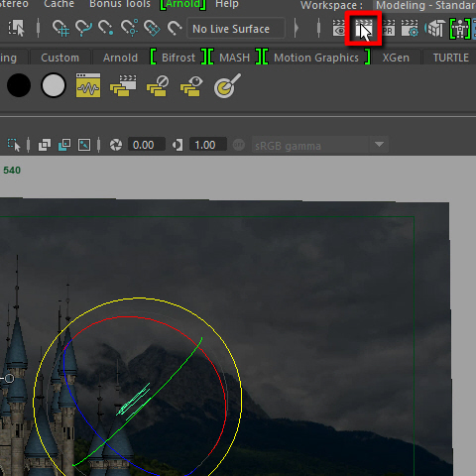Toggle X-ray overlapping squares icon
The width and height of the screenshot is (476, 476).
[45, 145]
